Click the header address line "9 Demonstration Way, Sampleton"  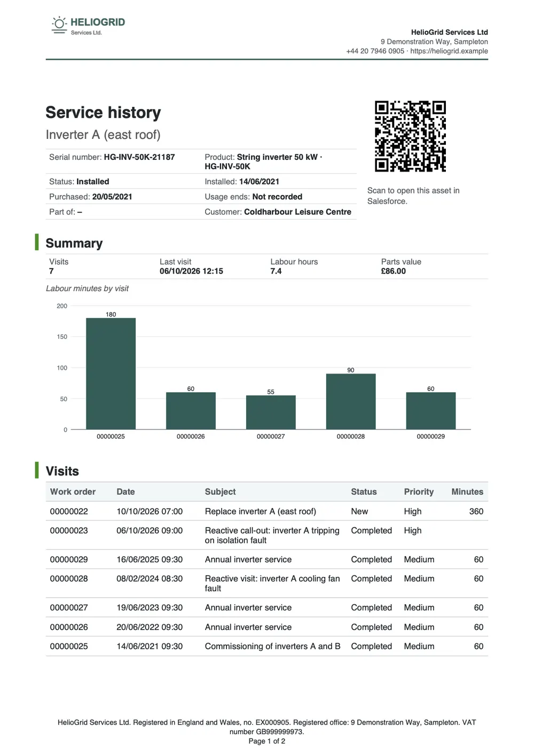(x=434, y=42)
